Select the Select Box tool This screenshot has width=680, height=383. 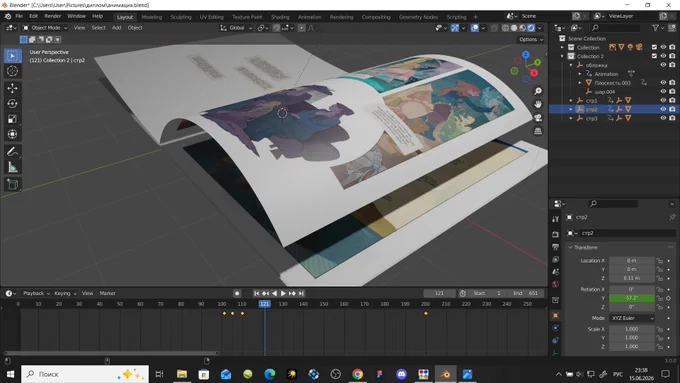point(12,56)
